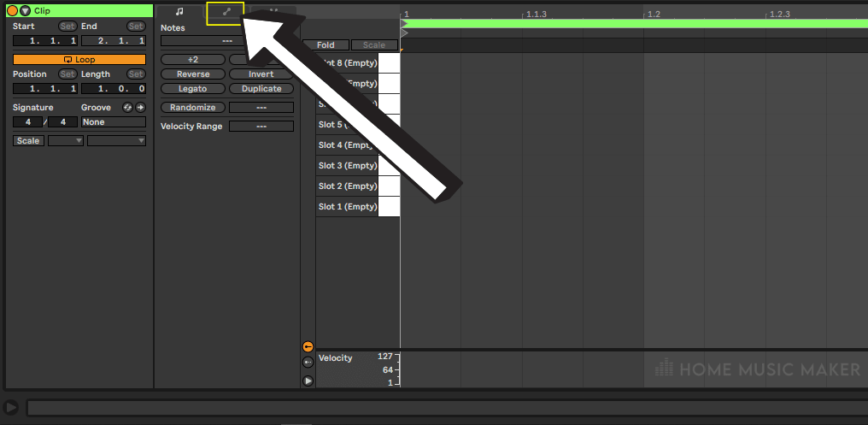Image resolution: width=868 pixels, height=425 pixels.
Task: Click the white pad key beside Slot 3
Action: click(390, 166)
